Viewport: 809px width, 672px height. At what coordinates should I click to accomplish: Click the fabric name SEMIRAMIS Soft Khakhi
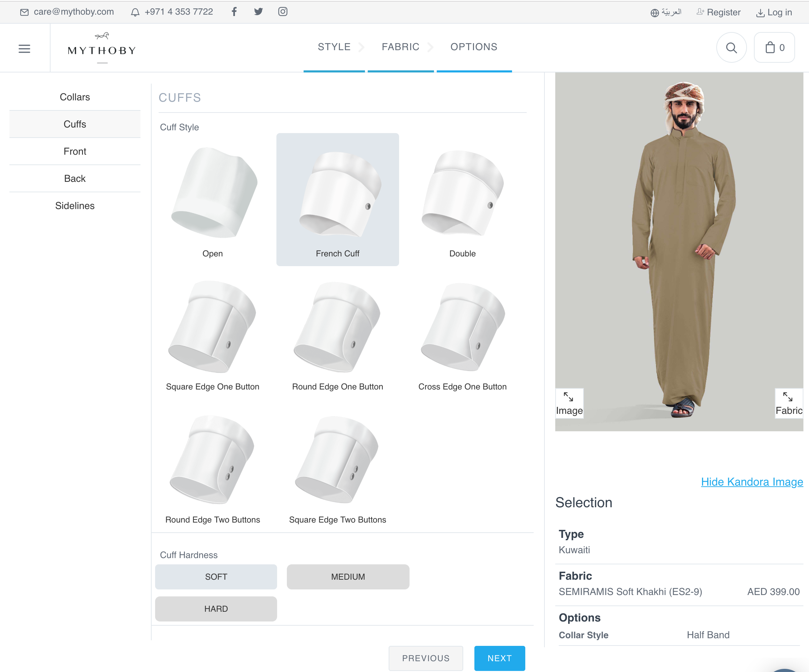[630, 592]
